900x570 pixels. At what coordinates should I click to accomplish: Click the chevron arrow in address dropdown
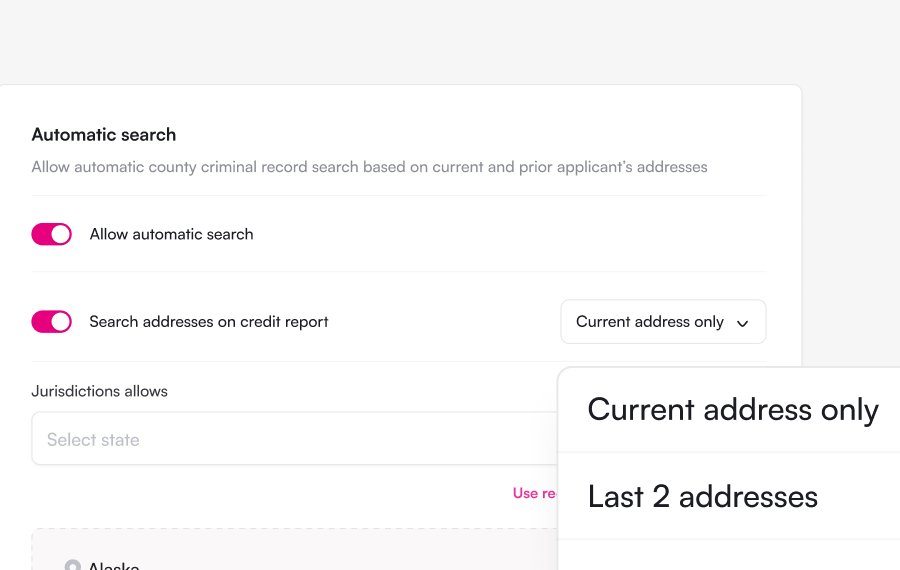(x=742, y=323)
